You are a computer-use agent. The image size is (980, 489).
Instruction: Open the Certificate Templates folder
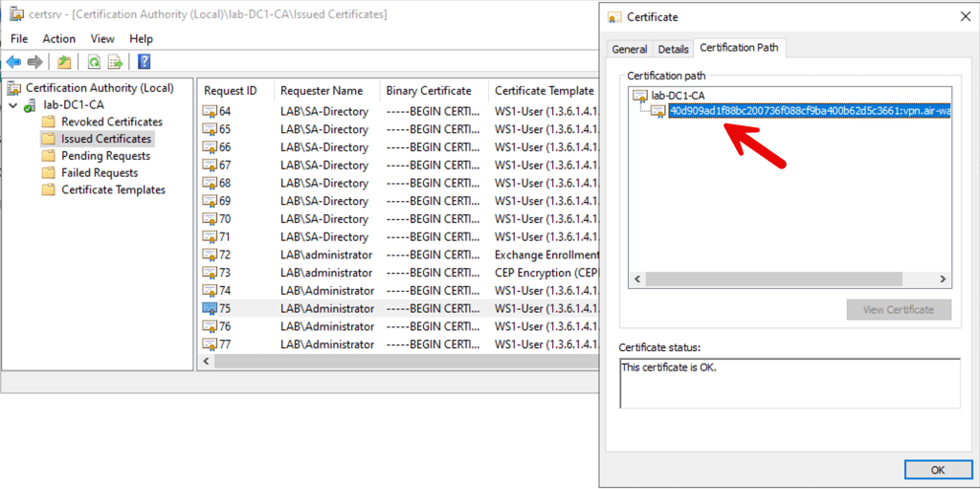coord(113,189)
